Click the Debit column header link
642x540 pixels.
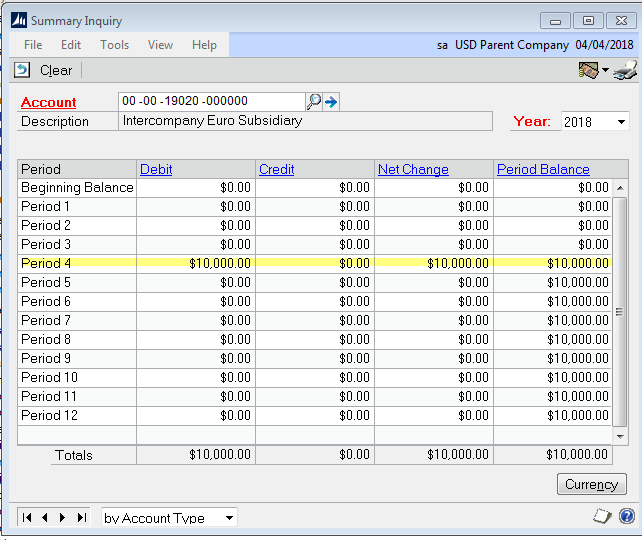click(156, 170)
